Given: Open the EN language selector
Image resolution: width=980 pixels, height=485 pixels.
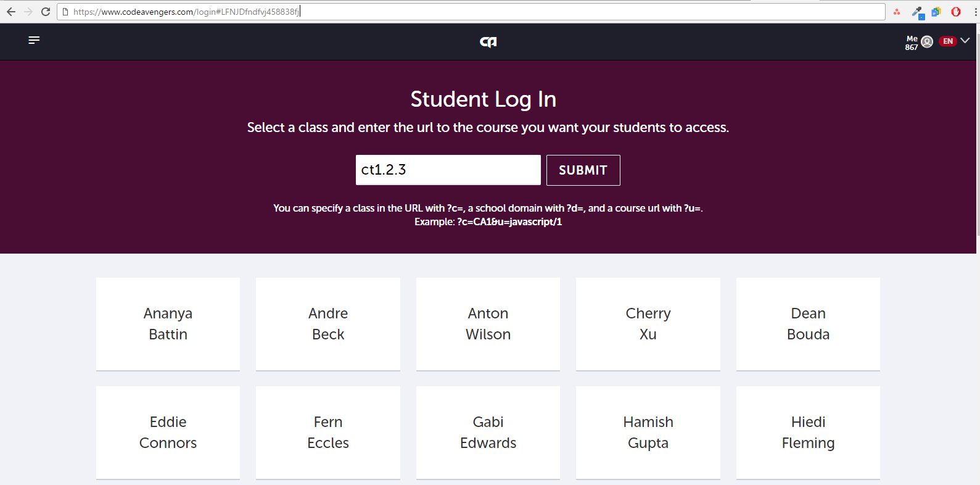Looking at the screenshot, I should tap(947, 41).
